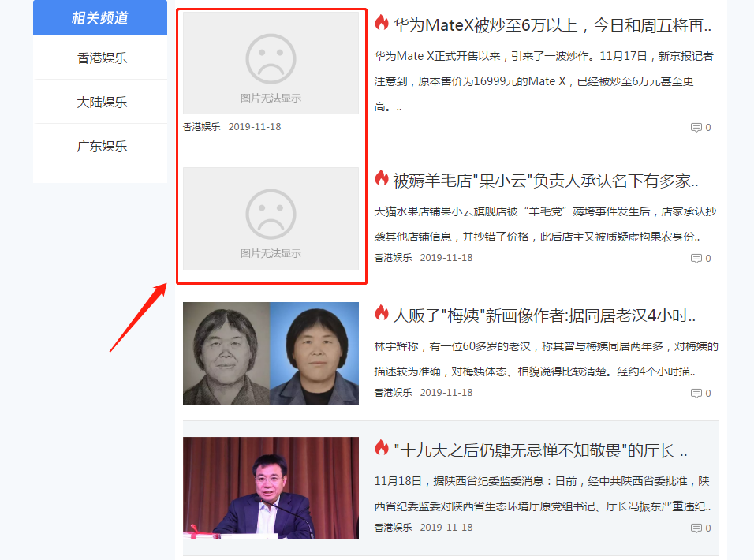Click broken image thumbnail of MateX article
Screen dimensions: 754x560
coord(271,63)
